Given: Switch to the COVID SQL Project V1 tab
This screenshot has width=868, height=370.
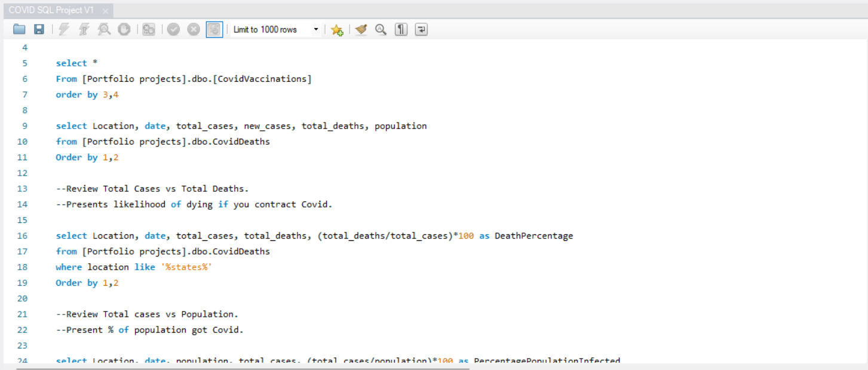Looking at the screenshot, I should [x=51, y=11].
